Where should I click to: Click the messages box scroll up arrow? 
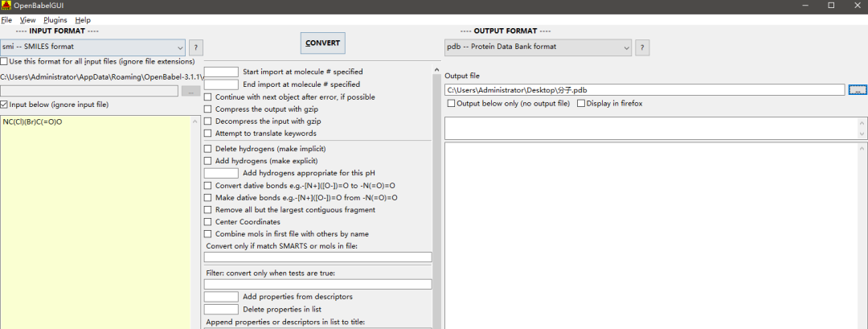(x=862, y=122)
